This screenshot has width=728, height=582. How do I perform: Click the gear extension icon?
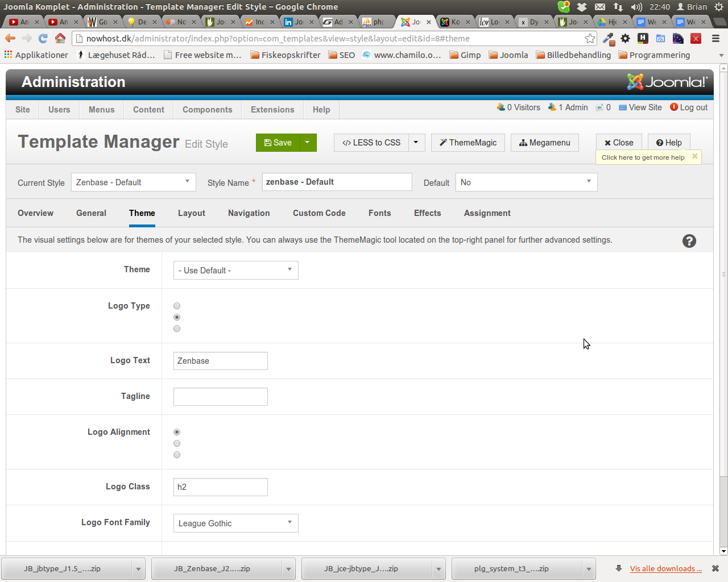[626, 39]
